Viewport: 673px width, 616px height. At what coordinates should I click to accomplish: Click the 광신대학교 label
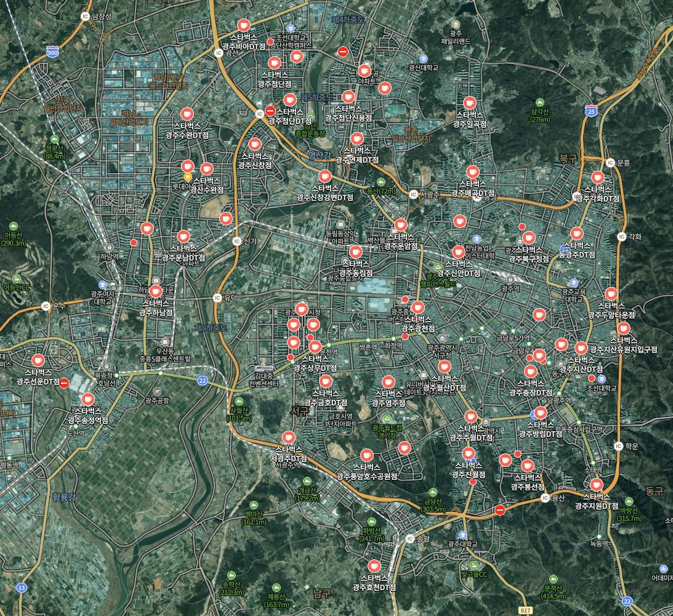tap(423, 68)
